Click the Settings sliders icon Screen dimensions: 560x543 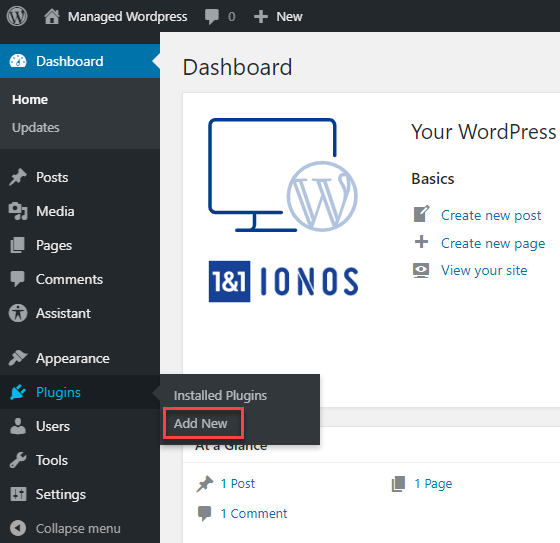(x=18, y=494)
